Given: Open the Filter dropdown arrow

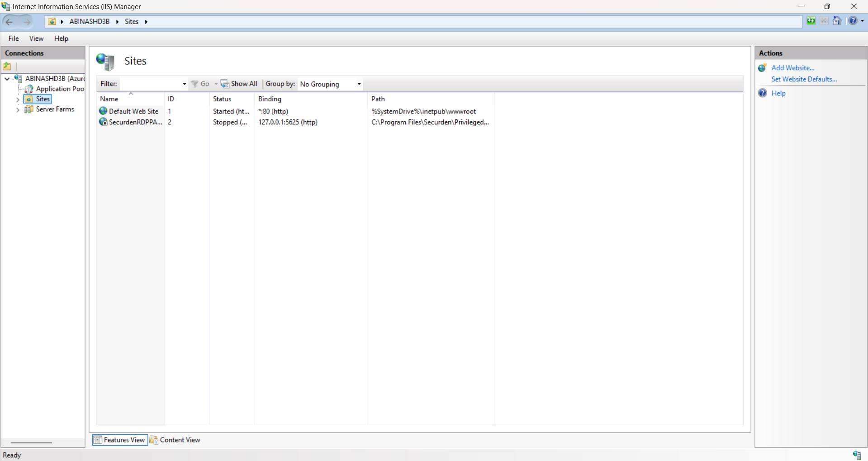Looking at the screenshot, I should pos(184,84).
